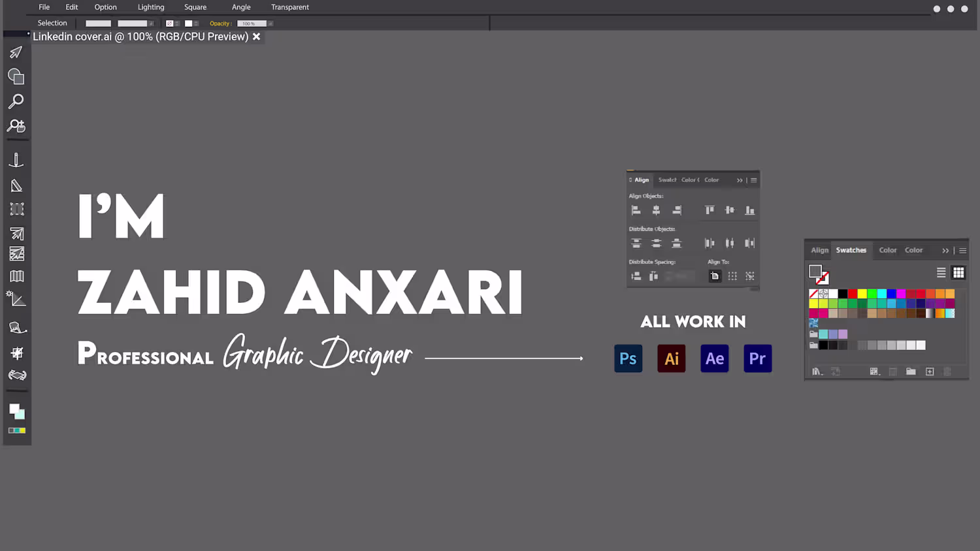Viewport: 980px width, 551px height.
Task: Click the Opacity label in control bar
Action: click(221, 24)
